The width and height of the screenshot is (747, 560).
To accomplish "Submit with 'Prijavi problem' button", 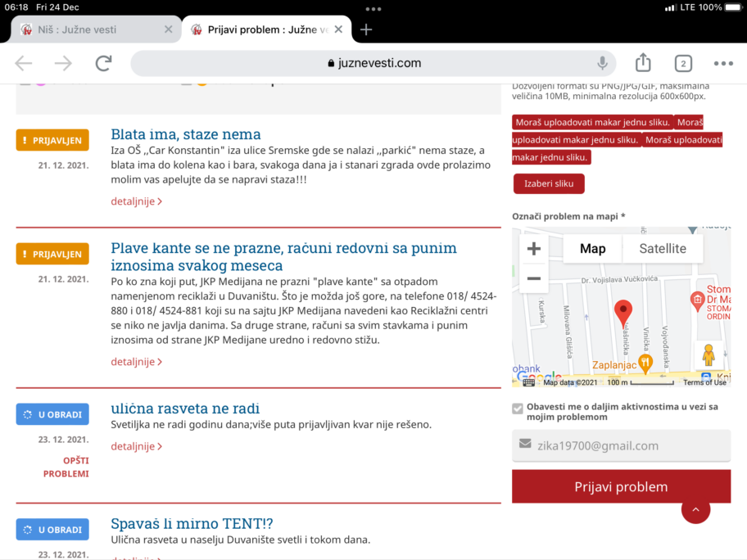I will point(621,486).
